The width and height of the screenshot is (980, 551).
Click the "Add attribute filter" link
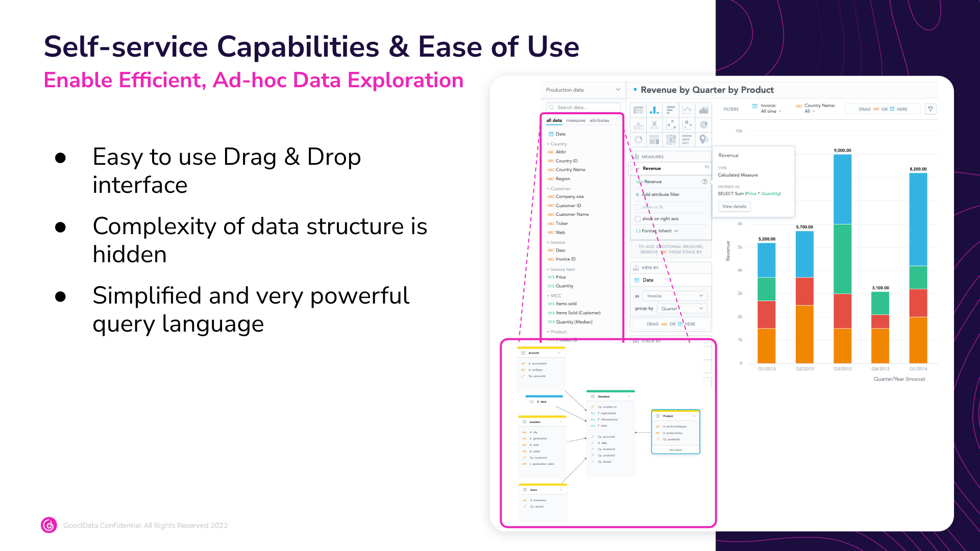coord(658,194)
